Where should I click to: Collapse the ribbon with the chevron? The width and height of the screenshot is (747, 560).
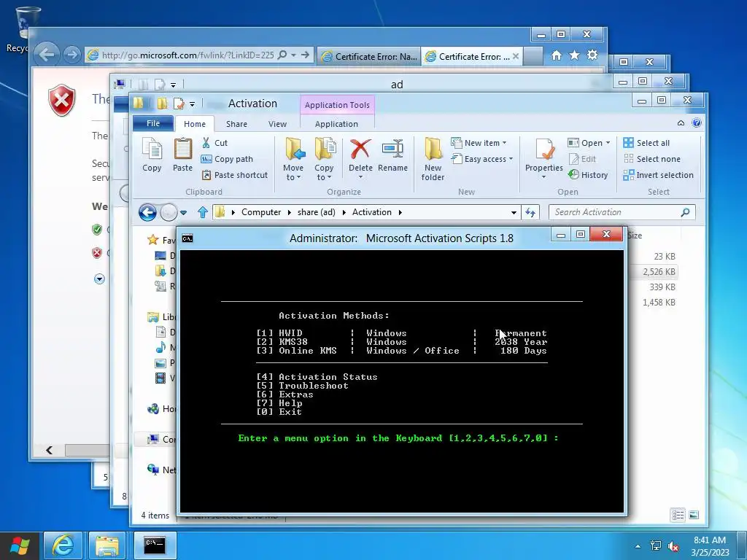click(x=681, y=123)
